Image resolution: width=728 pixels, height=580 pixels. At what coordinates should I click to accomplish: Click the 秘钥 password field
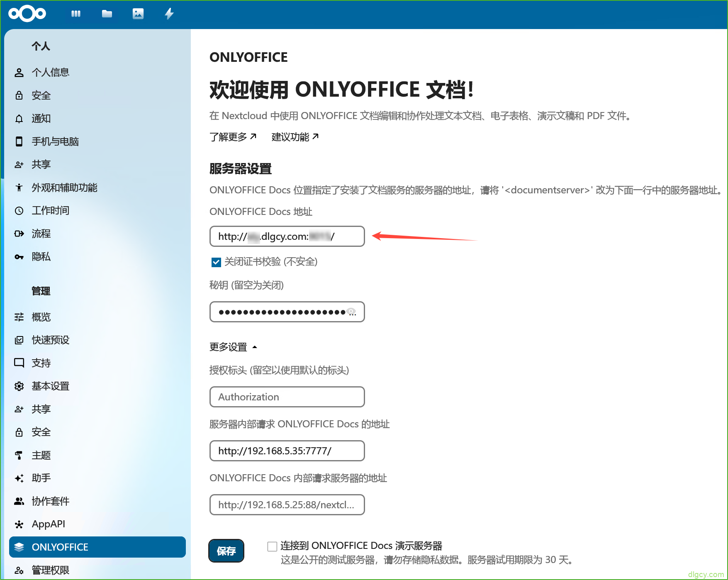[x=287, y=312]
